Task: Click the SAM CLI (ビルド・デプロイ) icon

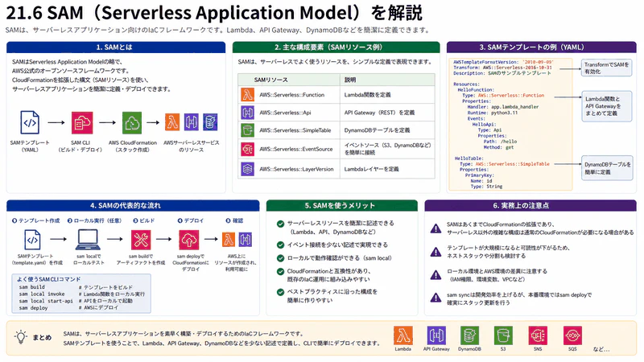Action: pyautogui.click(x=82, y=123)
